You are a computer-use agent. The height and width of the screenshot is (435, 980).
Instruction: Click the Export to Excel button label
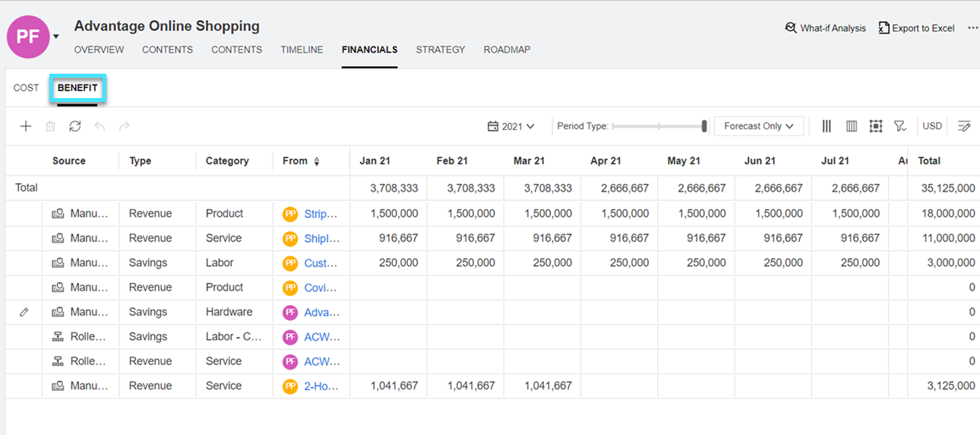click(x=923, y=28)
